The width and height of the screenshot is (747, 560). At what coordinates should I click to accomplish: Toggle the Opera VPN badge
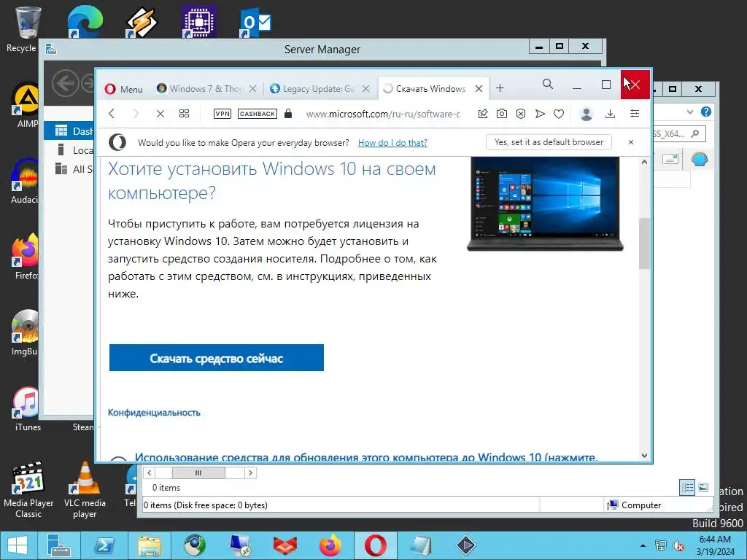pyautogui.click(x=222, y=113)
